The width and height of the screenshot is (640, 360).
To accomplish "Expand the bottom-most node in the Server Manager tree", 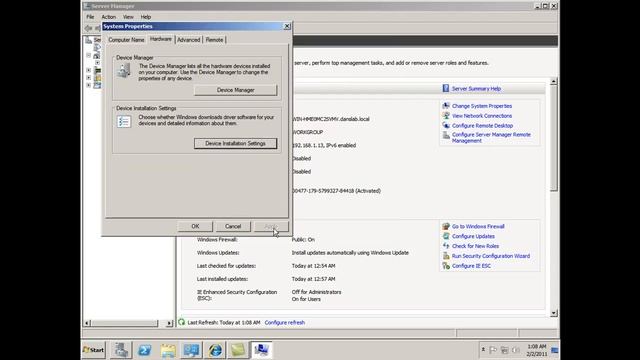I will [x=89, y=85].
